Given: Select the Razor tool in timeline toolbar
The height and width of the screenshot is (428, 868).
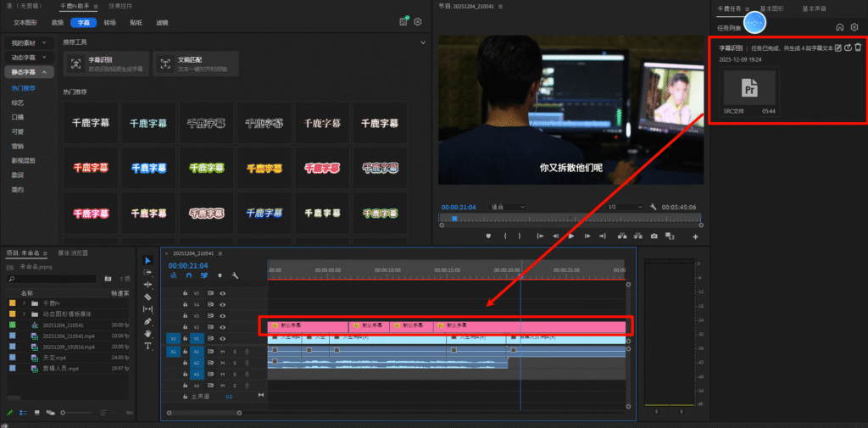Looking at the screenshot, I should (x=148, y=297).
